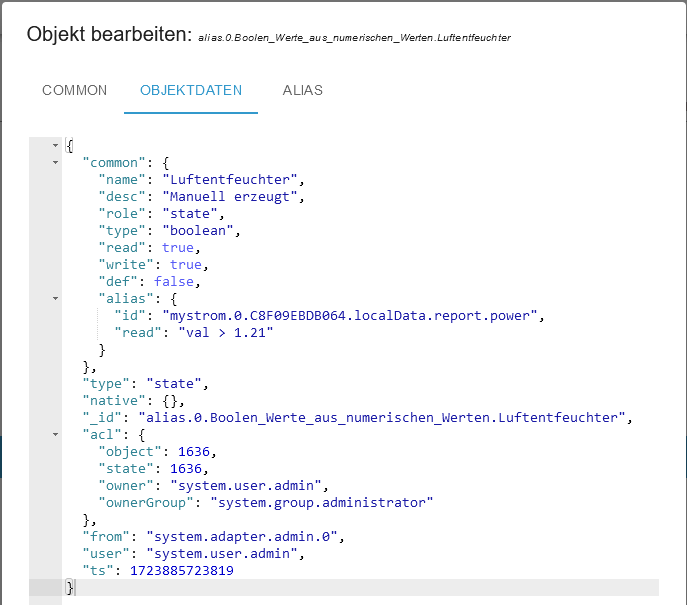This screenshot has width=687, height=605.
Task: Switch to the COMMON tab
Action: click(74, 90)
